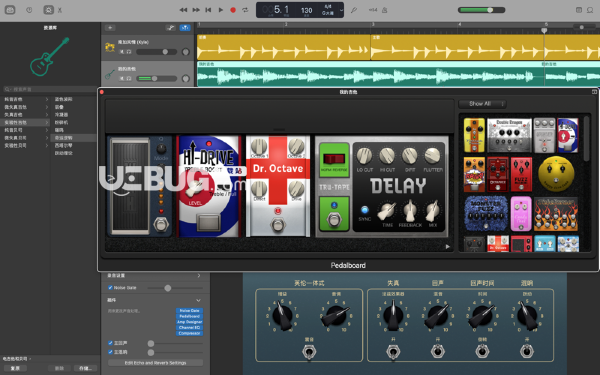
Task: Click the wah pedal footswitch
Action: pos(161,225)
